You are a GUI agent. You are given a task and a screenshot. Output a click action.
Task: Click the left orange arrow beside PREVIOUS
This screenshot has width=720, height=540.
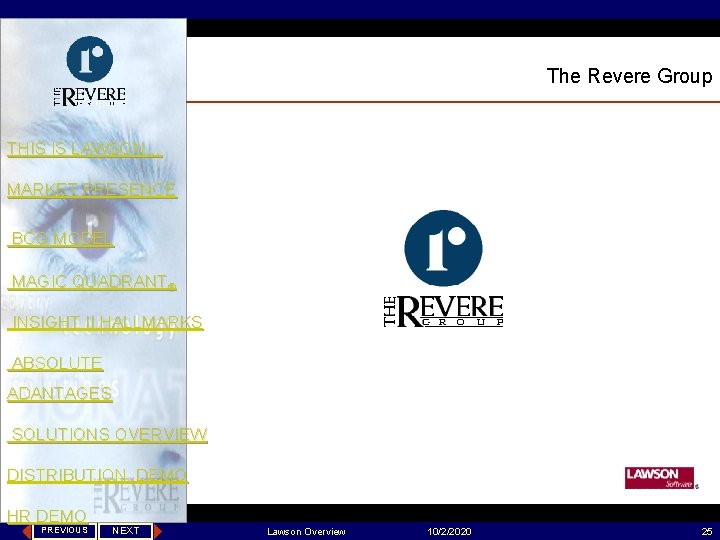pyautogui.click(x=27, y=531)
